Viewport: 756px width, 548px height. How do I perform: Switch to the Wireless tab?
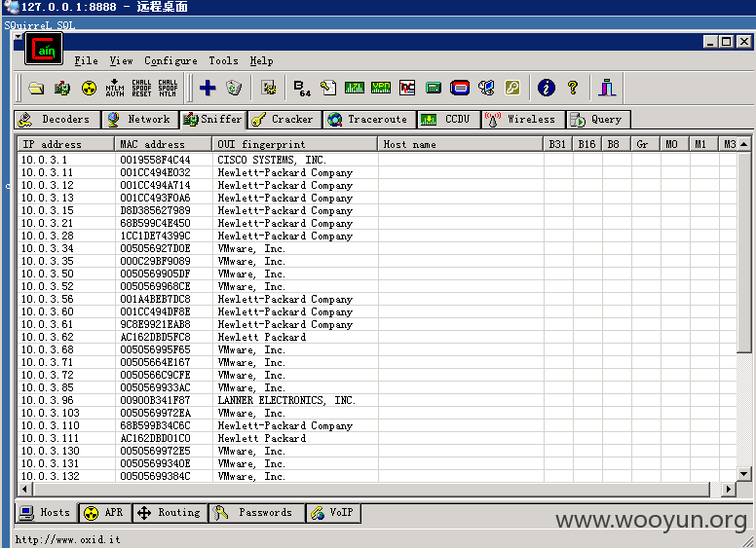(523, 120)
